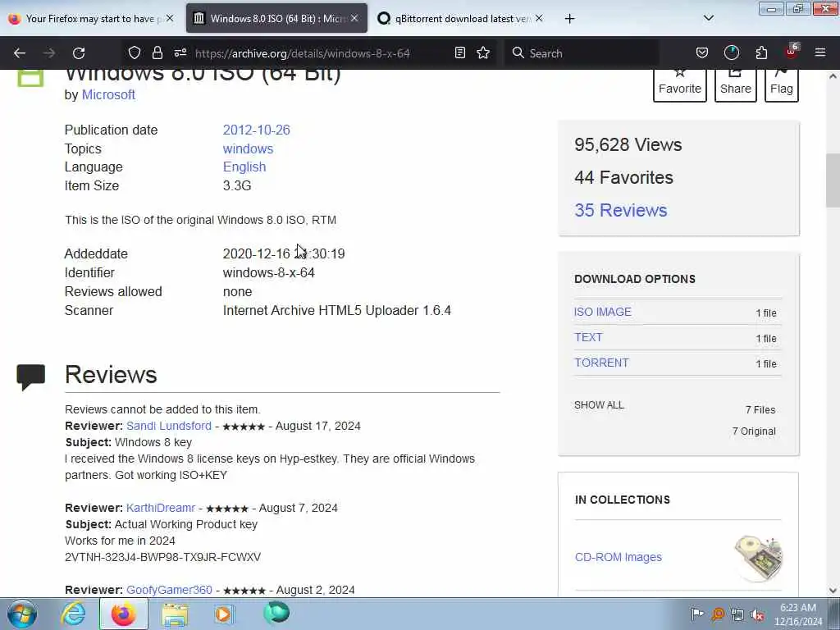Download the TEXT option

click(x=588, y=337)
